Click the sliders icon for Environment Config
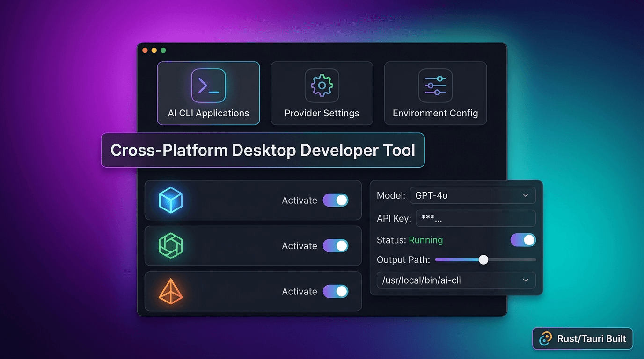The height and width of the screenshot is (359, 644). (x=435, y=86)
